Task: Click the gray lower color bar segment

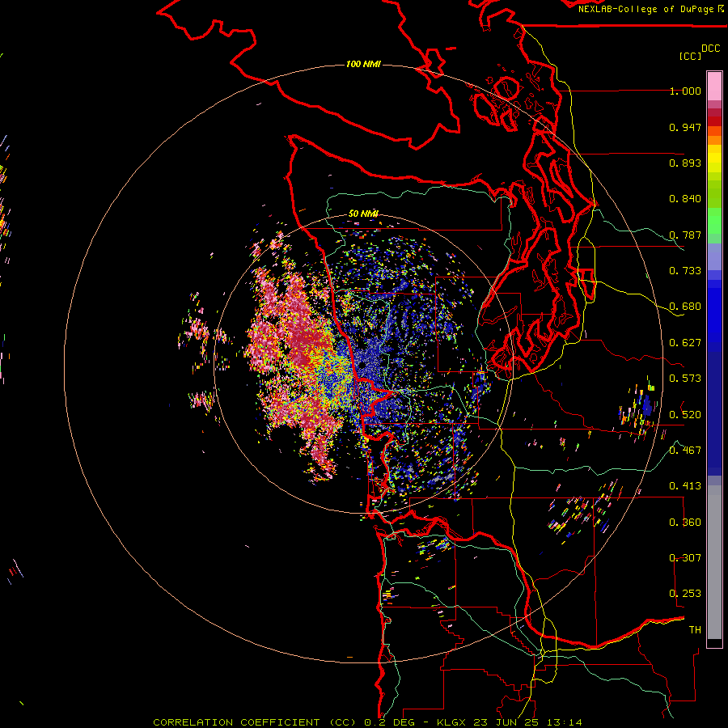Action: pos(714,562)
